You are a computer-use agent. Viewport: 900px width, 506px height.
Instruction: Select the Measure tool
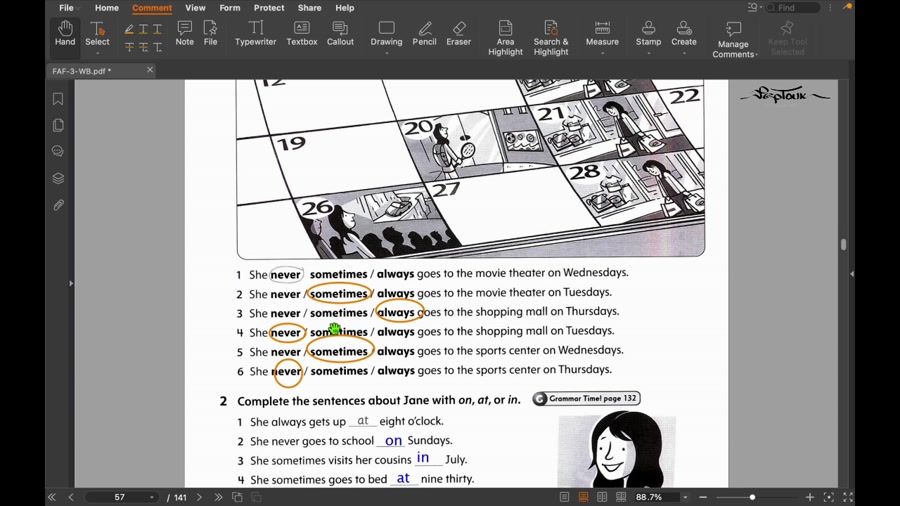pos(602,34)
